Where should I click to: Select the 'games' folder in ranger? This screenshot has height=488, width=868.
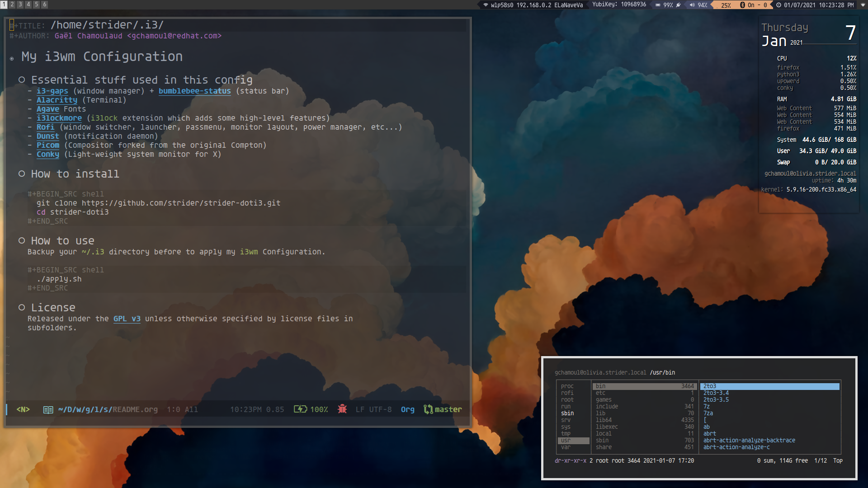(x=645, y=400)
